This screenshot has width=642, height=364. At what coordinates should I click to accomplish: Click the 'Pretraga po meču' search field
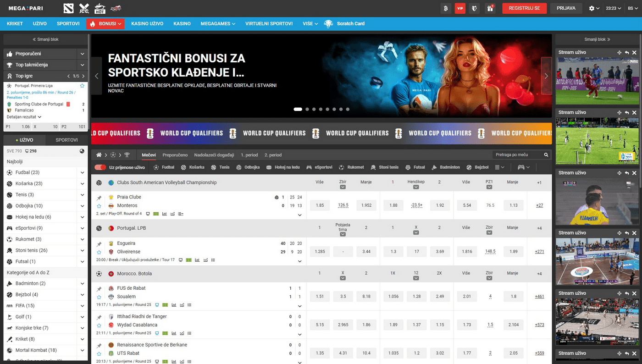(518, 155)
